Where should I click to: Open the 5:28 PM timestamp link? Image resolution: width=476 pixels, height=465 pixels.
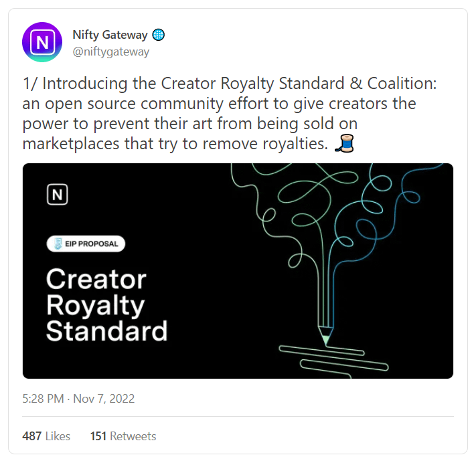coord(43,399)
